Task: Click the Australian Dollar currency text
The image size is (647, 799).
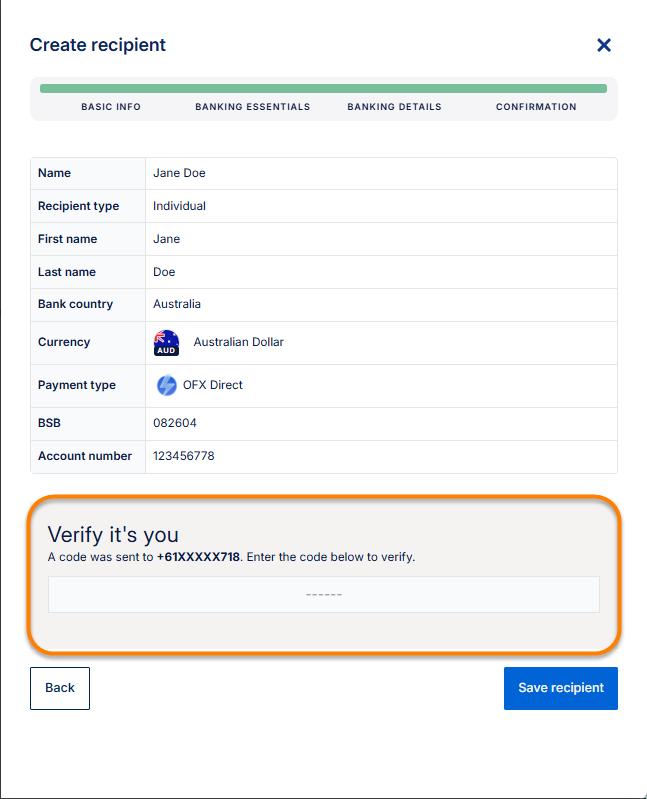Action: click(238, 342)
